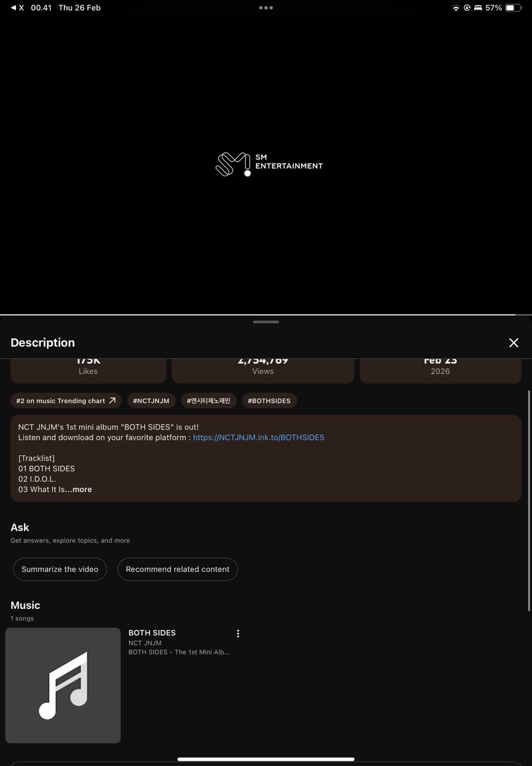Tap the Views count card
Viewport: 532px width, 766px height.
pos(263,370)
